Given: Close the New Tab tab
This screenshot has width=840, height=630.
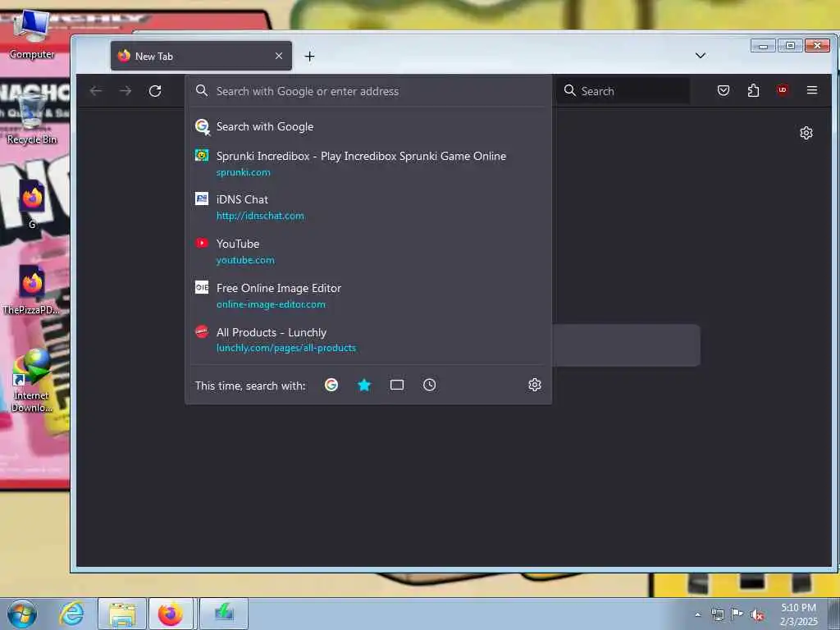Looking at the screenshot, I should (x=279, y=56).
